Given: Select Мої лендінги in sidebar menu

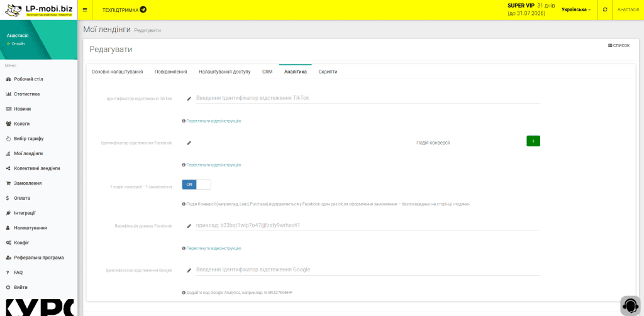Looking at the screenshot, I should click(x=28, y=153).
